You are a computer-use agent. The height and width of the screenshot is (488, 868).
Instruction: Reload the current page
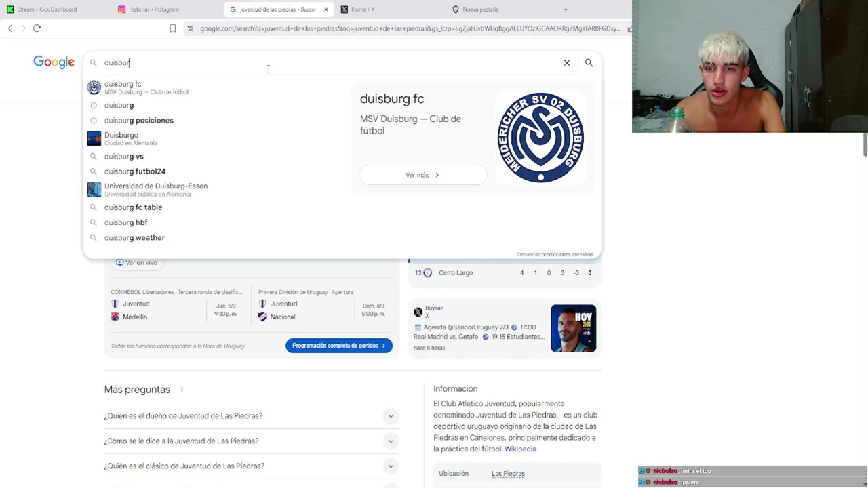(37, 28)
